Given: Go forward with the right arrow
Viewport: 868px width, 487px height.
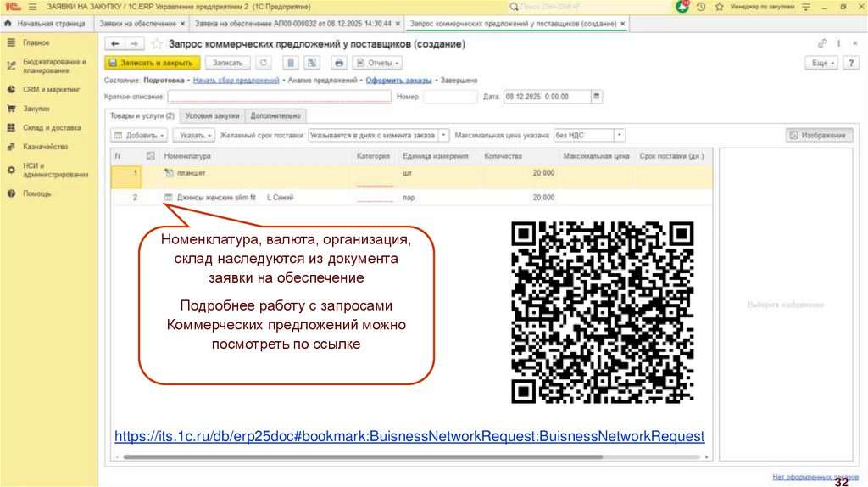Looking at the screenshot, I should click(133, 44).
